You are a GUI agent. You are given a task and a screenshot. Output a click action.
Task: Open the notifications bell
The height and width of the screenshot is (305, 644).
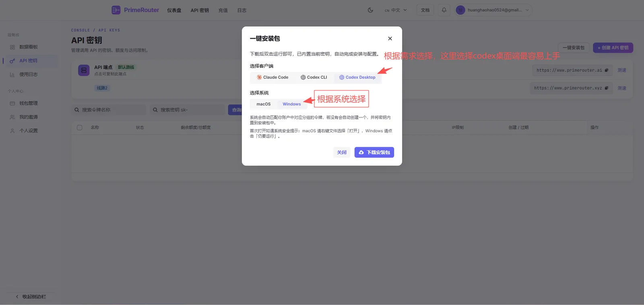(x=444, y=10)
